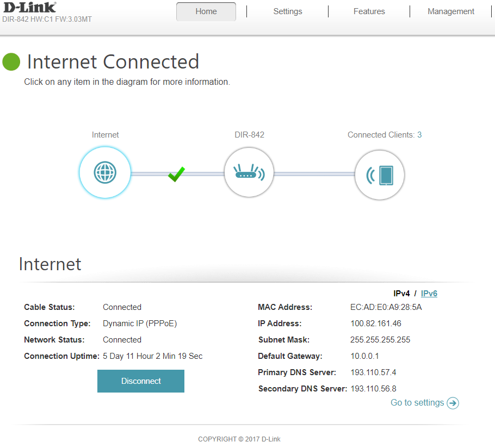This screenshot has height=448, width=495.
Task: Open the Features menu
Action: pos(369,11)
